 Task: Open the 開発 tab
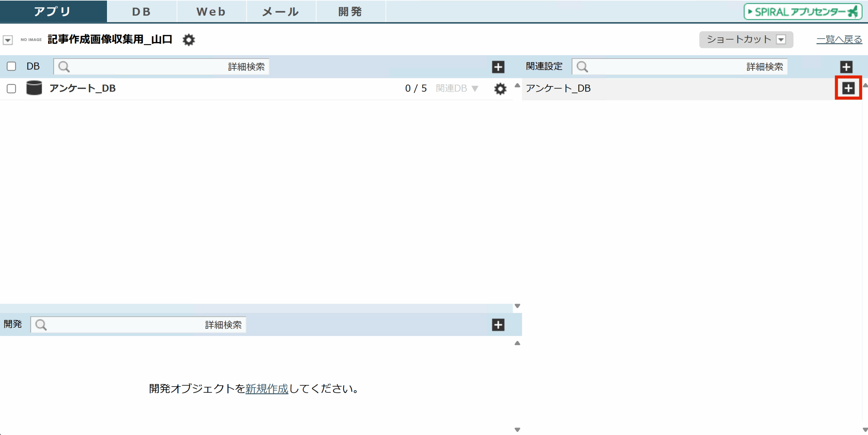tap(351, 12)
